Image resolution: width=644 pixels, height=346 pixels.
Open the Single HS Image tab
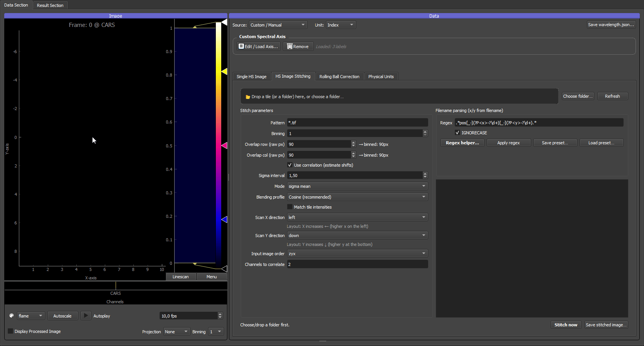pyautogui.click(x=251, y=77)
